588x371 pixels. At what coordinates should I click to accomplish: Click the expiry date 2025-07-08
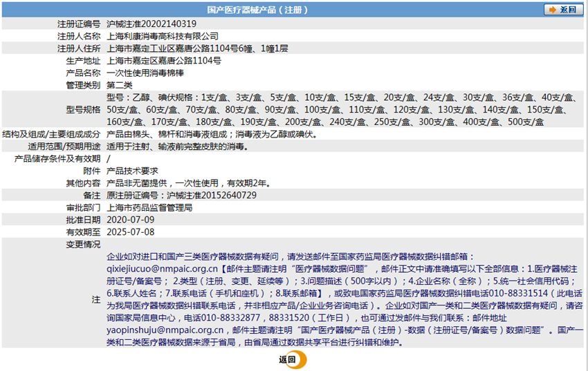point(131,232)
